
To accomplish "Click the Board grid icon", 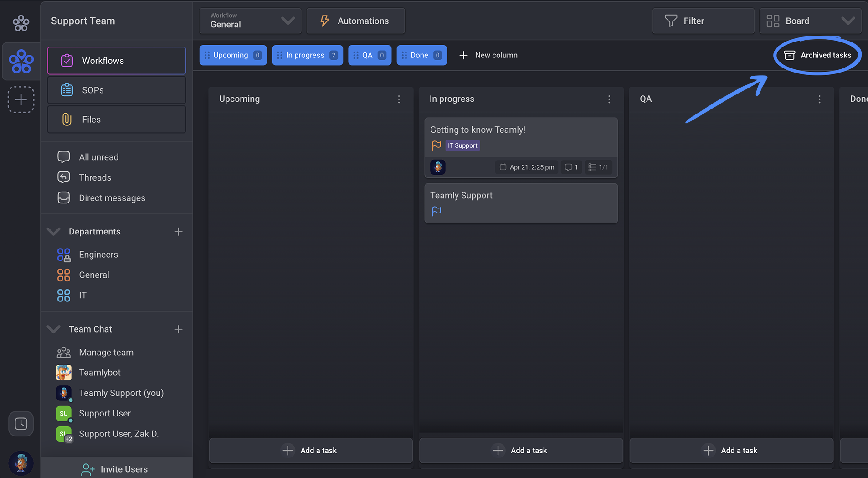I will coord(773,21).
